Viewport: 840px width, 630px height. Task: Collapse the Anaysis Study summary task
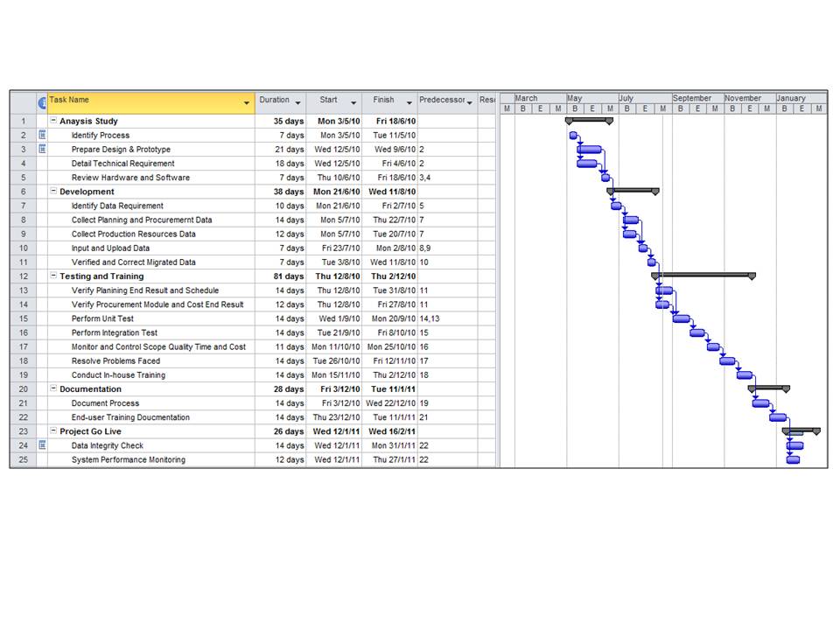pos(52,121)
